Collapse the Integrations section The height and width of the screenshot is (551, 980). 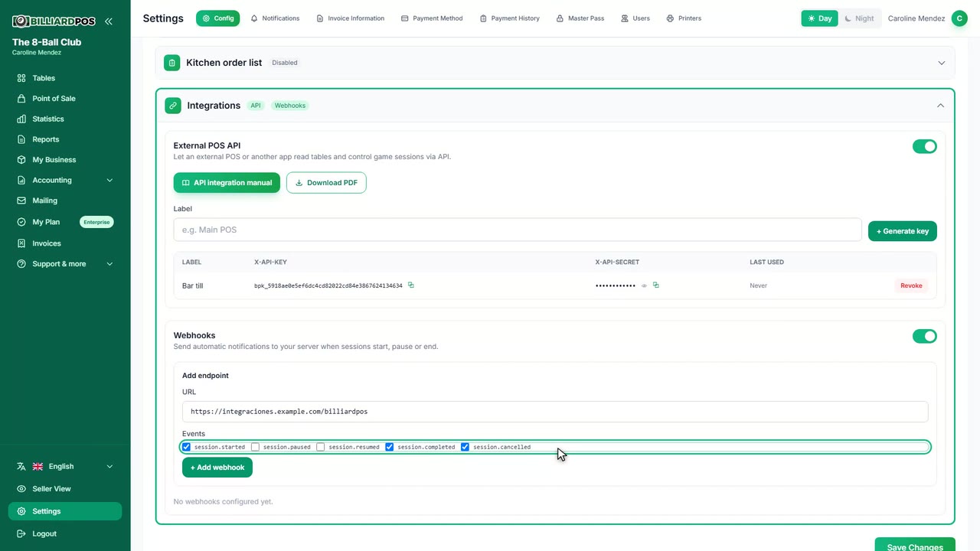pos(941,106)
